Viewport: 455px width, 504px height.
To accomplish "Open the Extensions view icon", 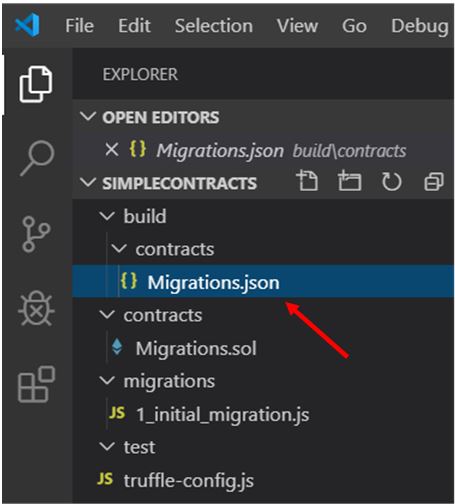I will 36,384.
